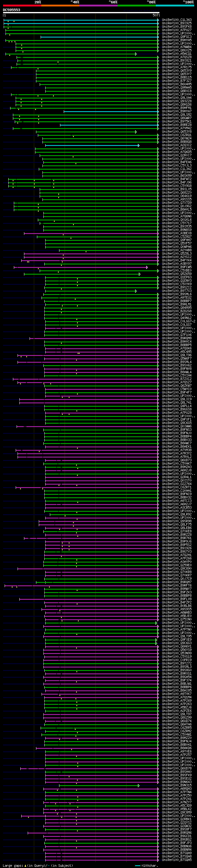The height and width of the screenshot is (868, 197).
Task: Click the label UniRef100_Q2RBK1
Action: (x=177, y=819)
